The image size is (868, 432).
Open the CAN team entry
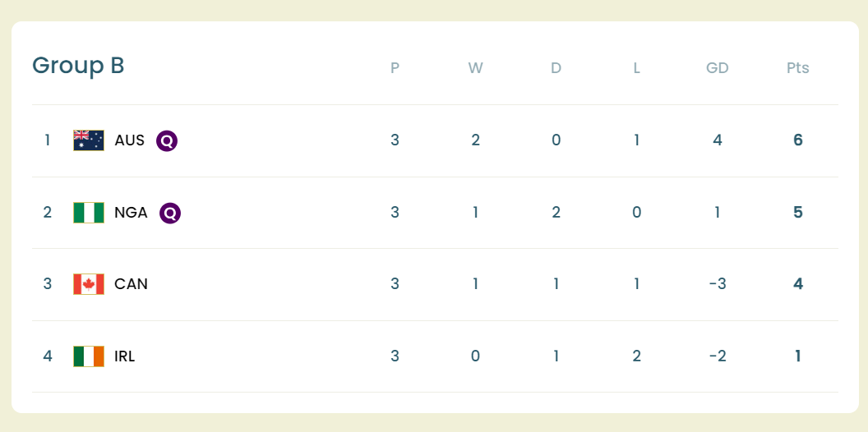coord(132,284)
